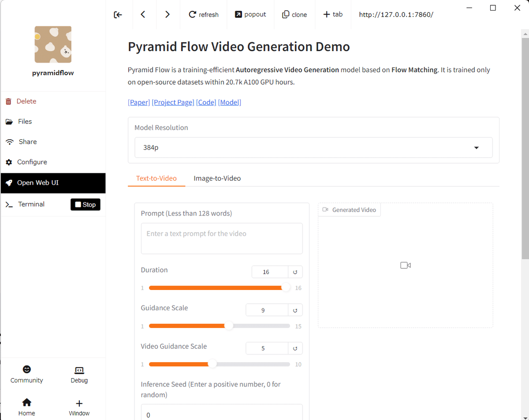Open the Configure settings menu item

pos(32,162)
